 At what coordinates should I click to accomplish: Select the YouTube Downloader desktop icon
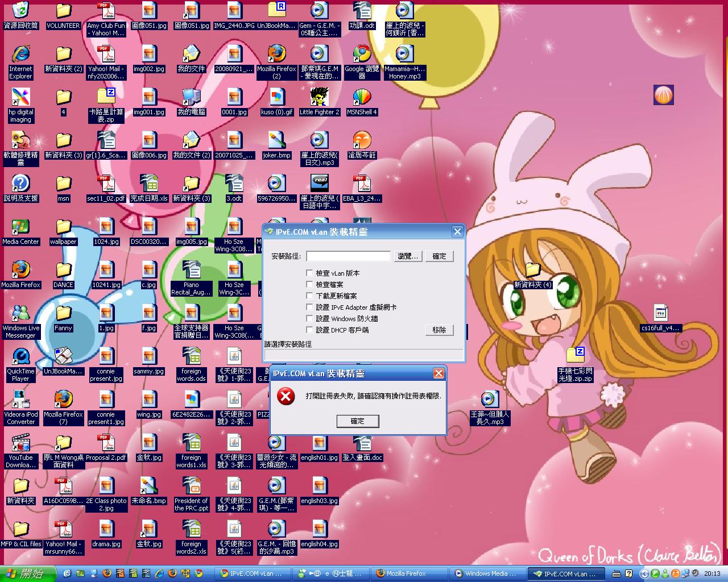point(20,451)
